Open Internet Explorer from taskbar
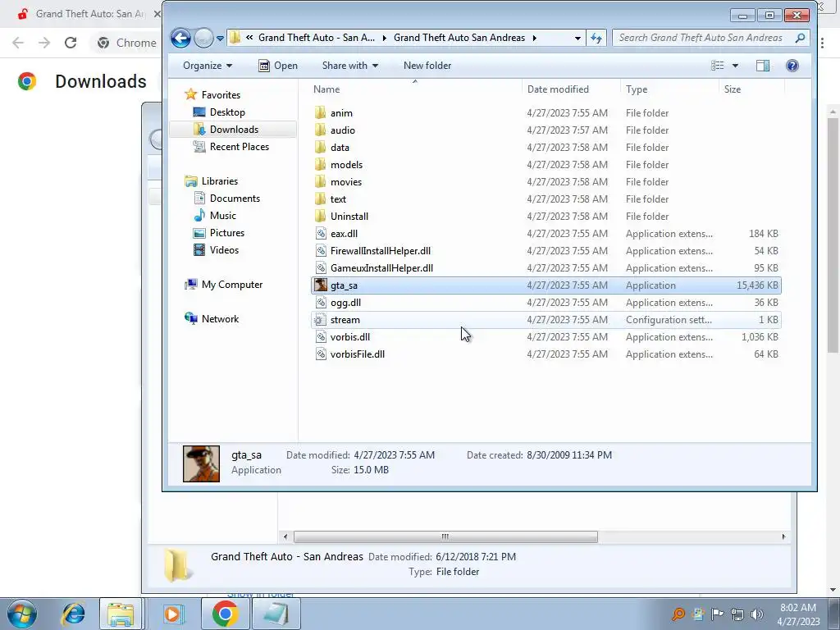840x630 pixels. click(x=73, y=614)
